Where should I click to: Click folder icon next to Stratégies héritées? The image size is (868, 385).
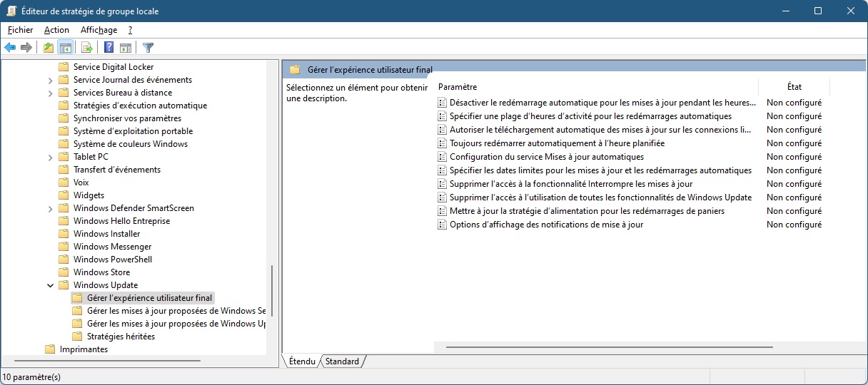tap(77, 337)
